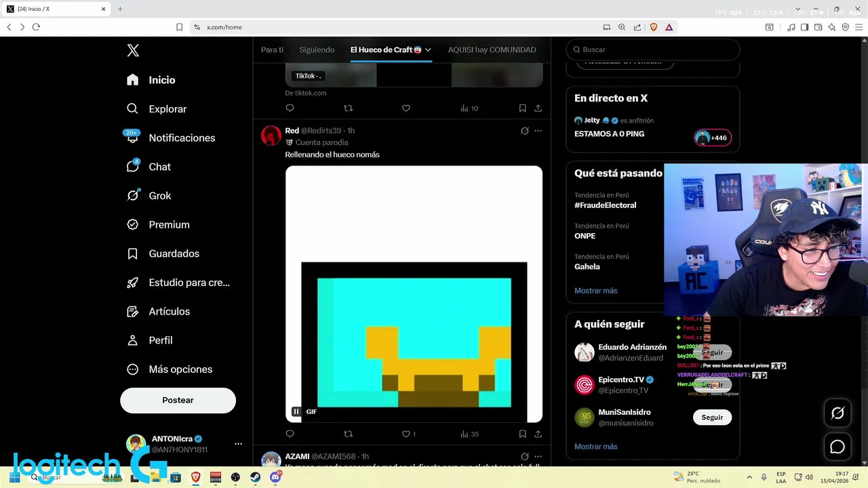Repost Red's 'Rellenando el hueco' post
This screenshot has height=488, width=868.
click(348, 434)
